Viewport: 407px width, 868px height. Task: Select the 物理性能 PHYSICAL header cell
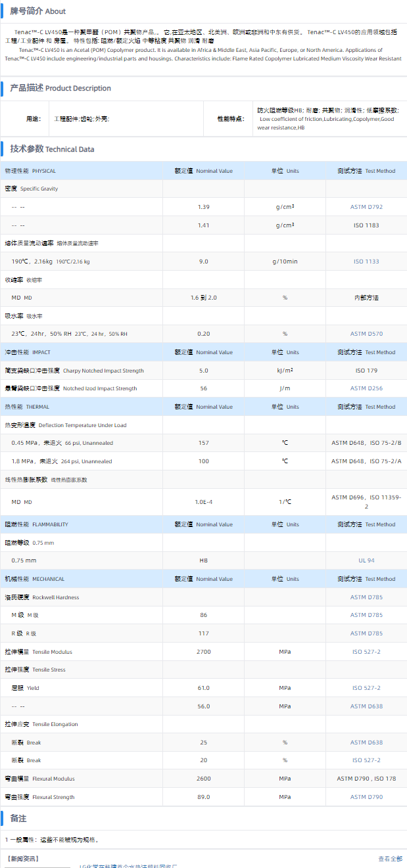point(82,171)
